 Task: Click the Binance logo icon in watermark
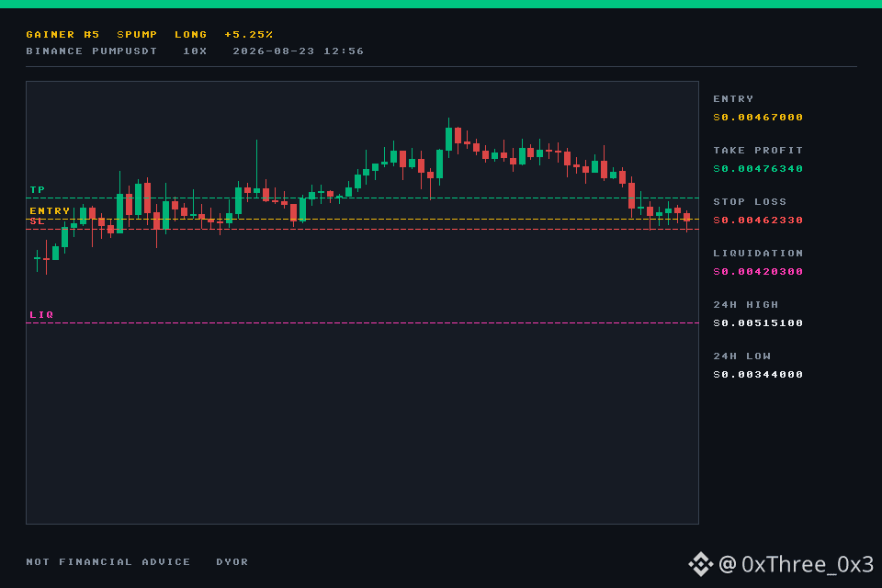[700, 564]
